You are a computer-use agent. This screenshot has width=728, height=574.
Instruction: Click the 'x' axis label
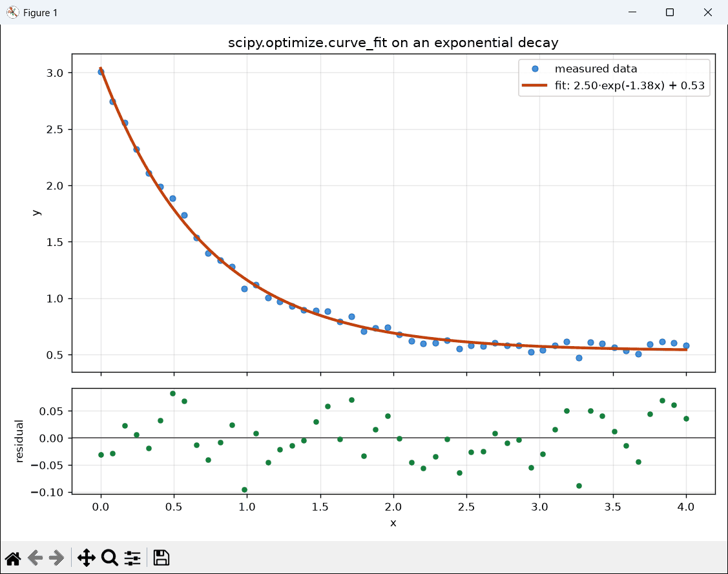click(393, 524)
